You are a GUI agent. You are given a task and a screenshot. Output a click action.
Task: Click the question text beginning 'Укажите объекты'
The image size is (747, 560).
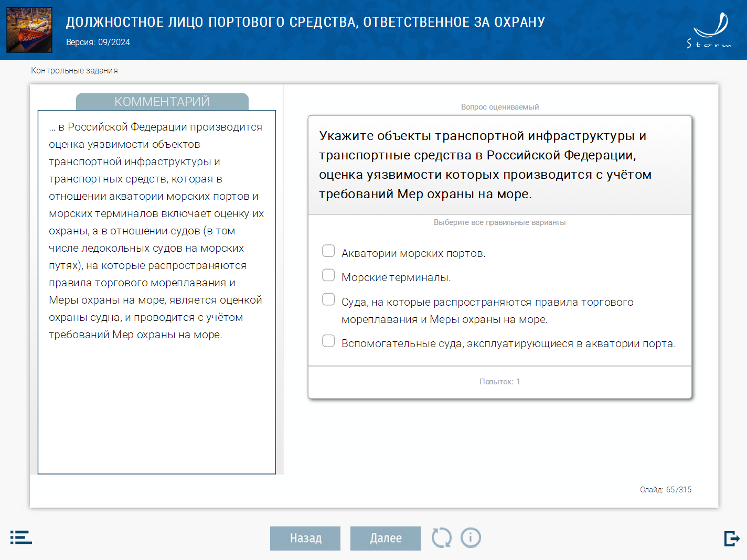[485, 165]
